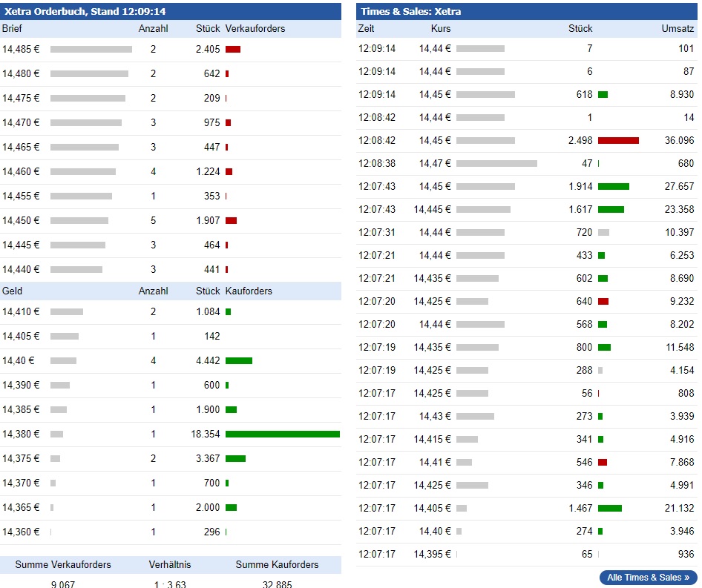Select the Brief price 14,460 €
The image size is (702, 588).
[21, 171]
